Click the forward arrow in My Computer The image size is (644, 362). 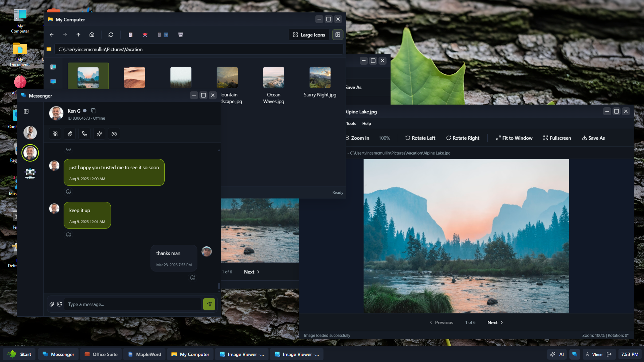click(65, 35)
